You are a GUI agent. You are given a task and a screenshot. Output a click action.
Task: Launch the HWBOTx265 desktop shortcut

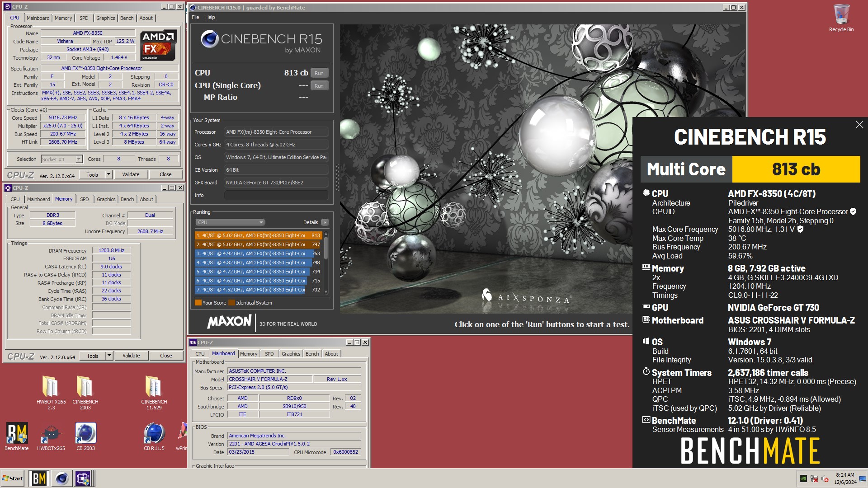[51, 436]
